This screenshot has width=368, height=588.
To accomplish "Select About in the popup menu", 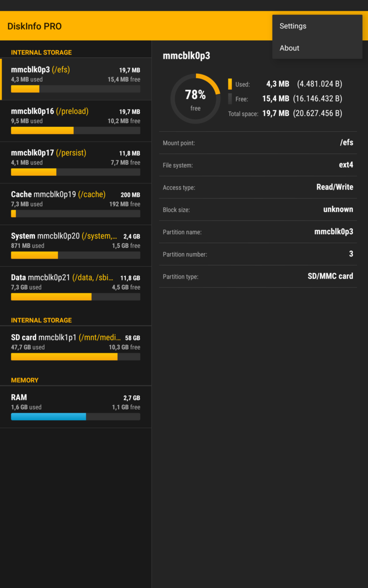I will pos(317,48).
